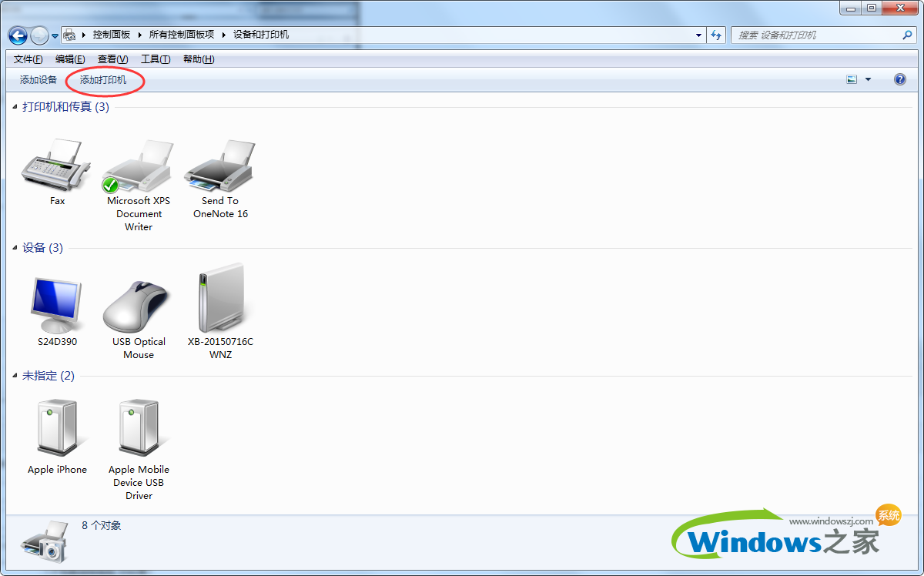This screenshot has height=576, width=924.
Task: Click the back navigation arrow button
Action: tap(18, 35)
